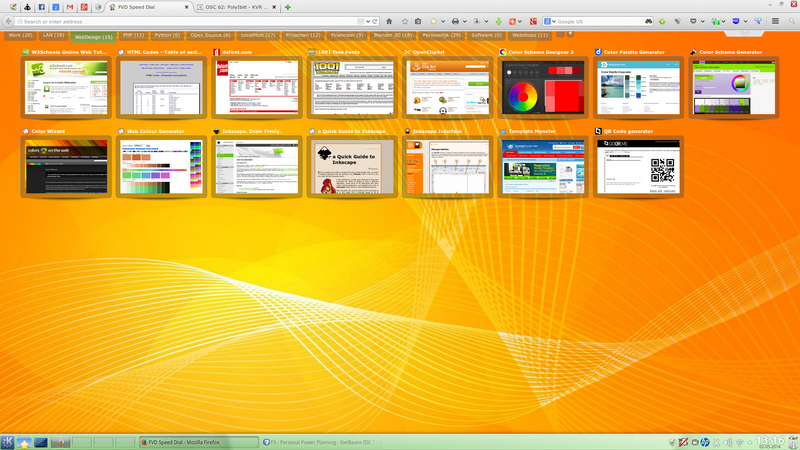Open the Web Colour Generator dial
Screen dimensions: 800x450
click(x=161, y=166)
